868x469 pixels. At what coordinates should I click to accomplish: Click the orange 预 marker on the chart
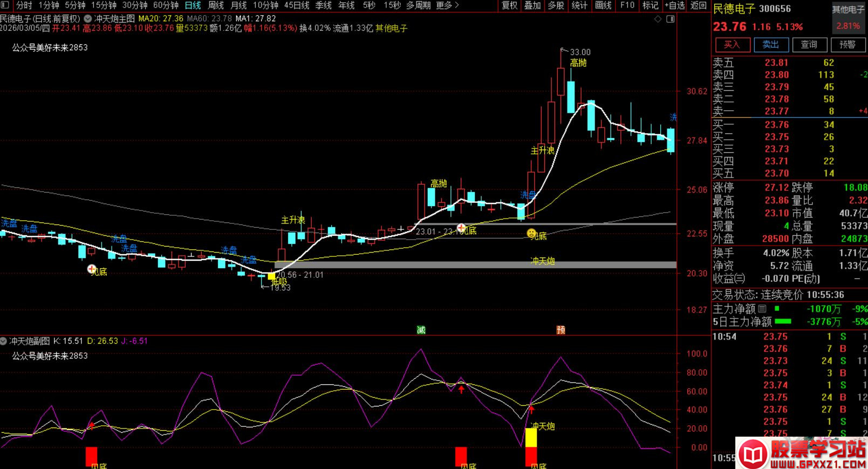[x=561, y=330]
